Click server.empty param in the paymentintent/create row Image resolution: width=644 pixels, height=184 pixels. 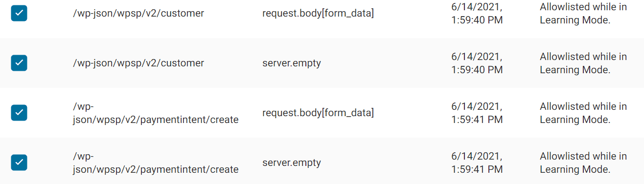pyautogui.click(x=292, y=163)
